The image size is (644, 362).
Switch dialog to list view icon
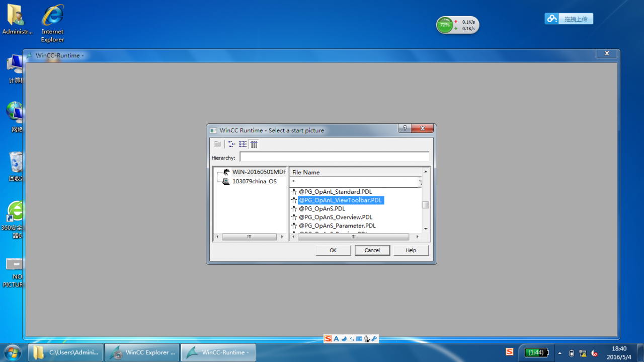click(243, 144)
